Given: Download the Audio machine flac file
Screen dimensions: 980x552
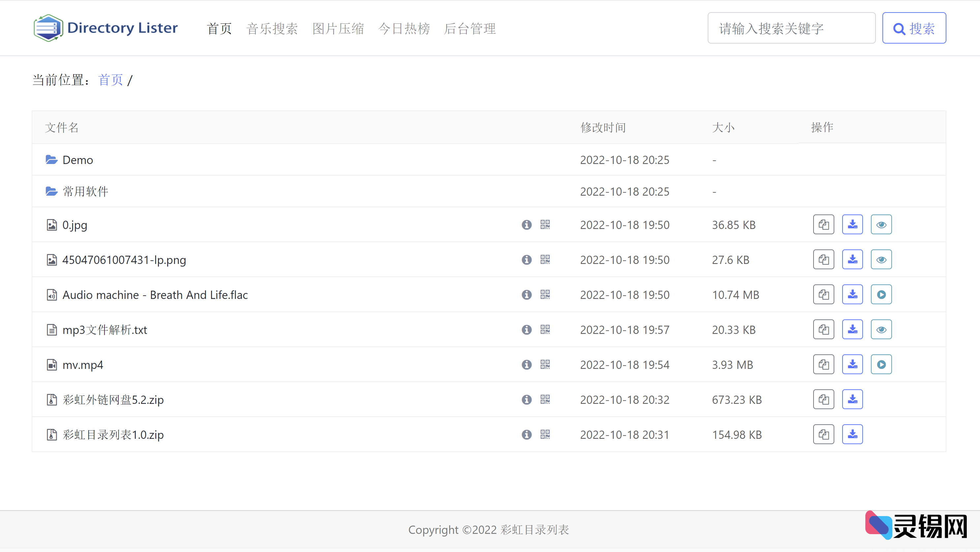Looking at the screenshot, I should click(852, 295).
